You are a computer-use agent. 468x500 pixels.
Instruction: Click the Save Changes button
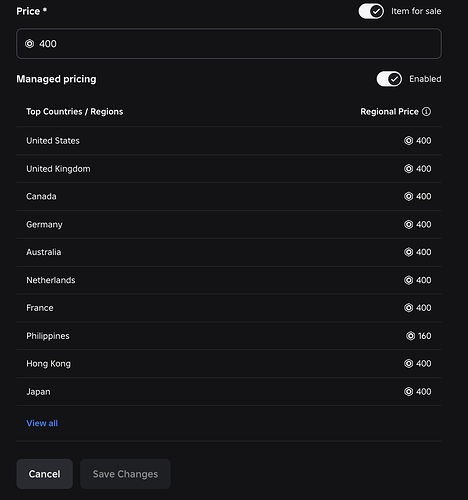tap(125, 474)
